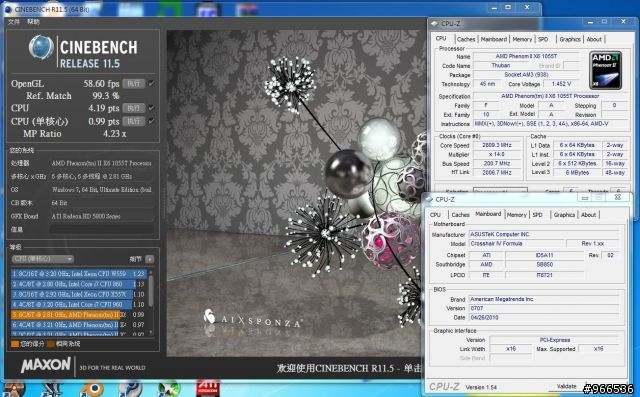Click the CINEBENCH globe logo

41,47
